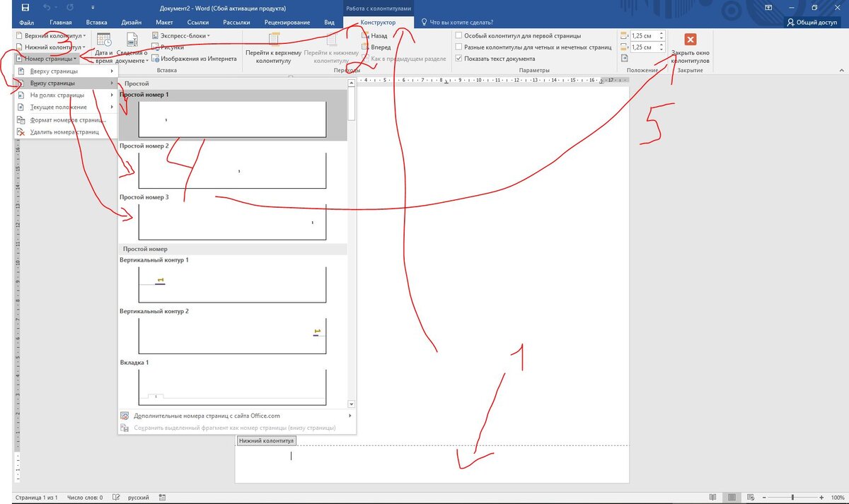Viewport: 849px width, 504px height.
Task: Insert Изображения из Интернета (online pictures)
Action: pos(193,59)
